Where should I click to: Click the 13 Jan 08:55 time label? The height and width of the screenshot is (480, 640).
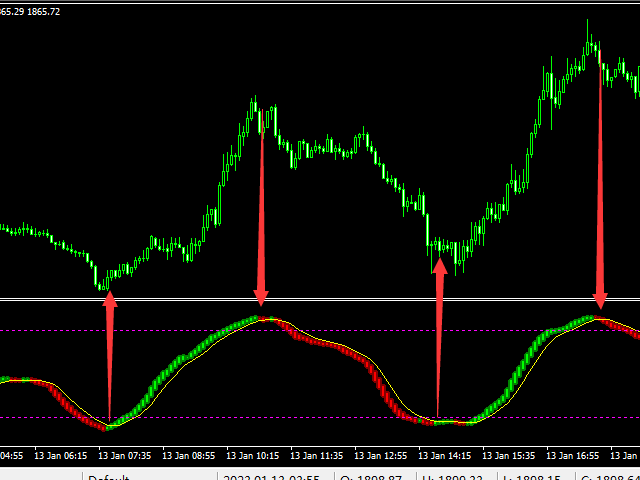(189, 456)
